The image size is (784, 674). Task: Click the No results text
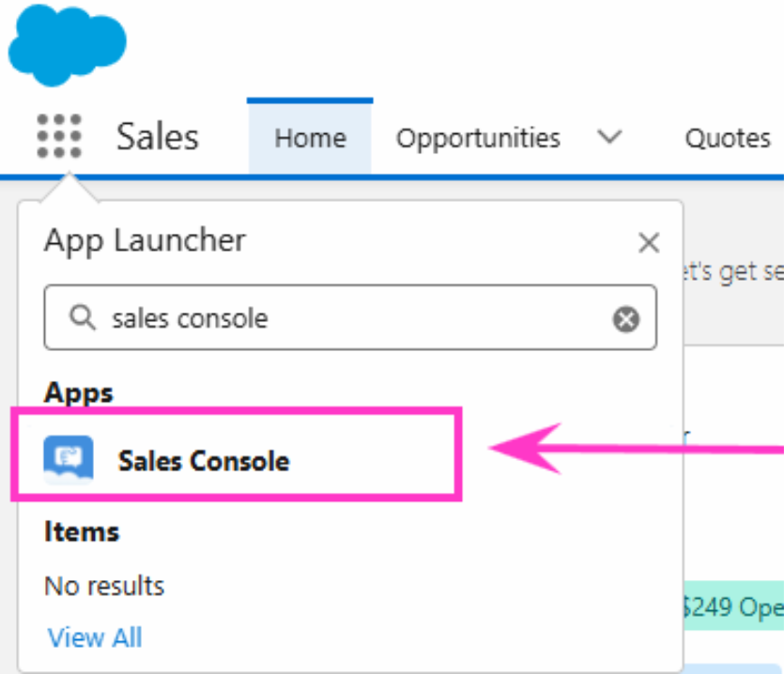104,586
